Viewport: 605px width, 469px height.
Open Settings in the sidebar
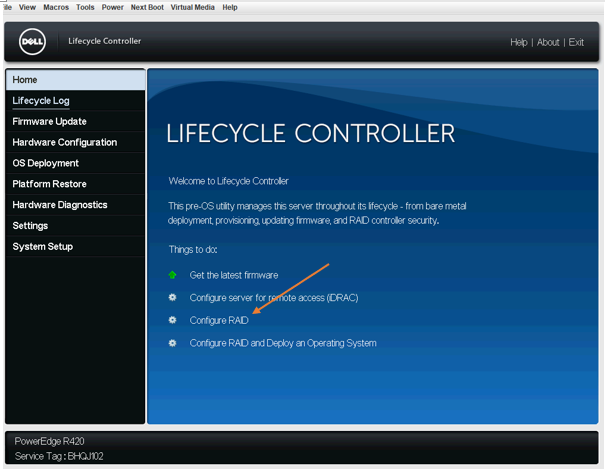[x=76, y=226]
